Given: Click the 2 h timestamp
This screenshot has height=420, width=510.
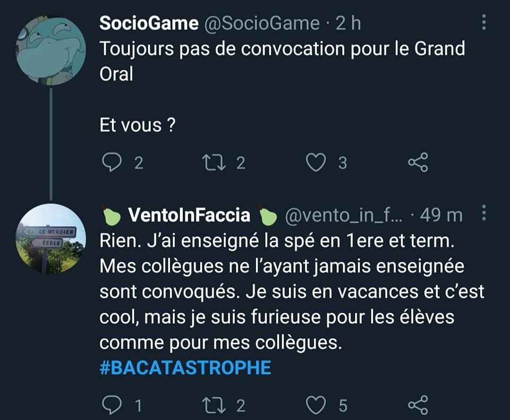Looking at the screenshot, I should click(348, 23).
